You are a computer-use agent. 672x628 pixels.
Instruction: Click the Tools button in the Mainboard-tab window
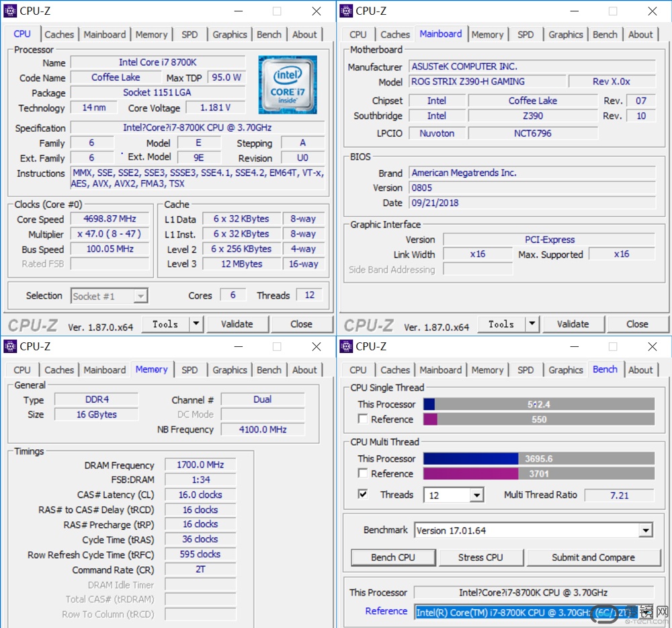(x=501, y=324)
